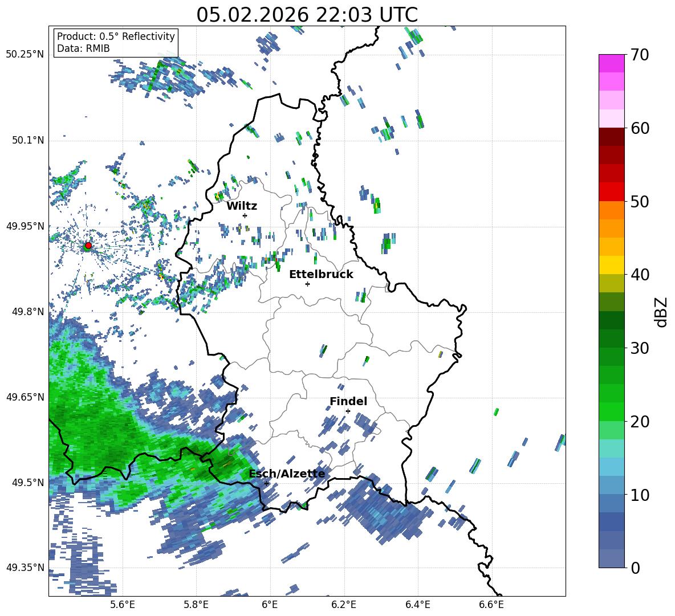Click the Ettelbruck station cross marker
Viewport: 675px width, 616px height.
[x=307, y=284]
